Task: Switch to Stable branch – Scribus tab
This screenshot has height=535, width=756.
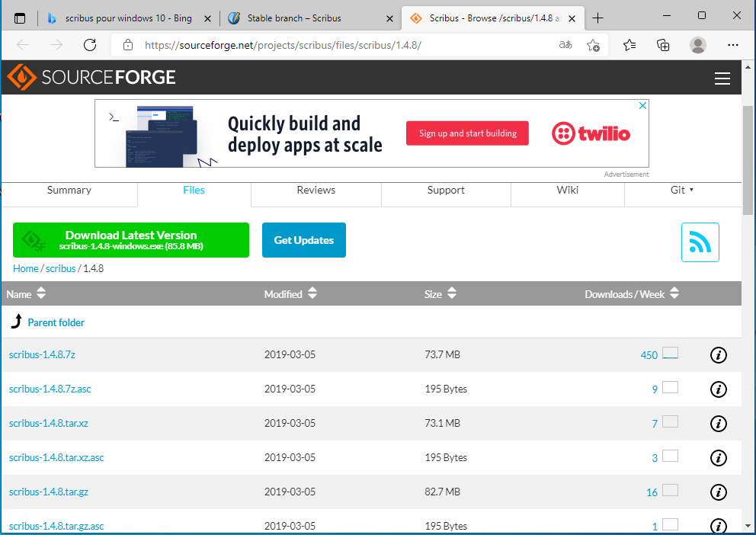Action: click(x=310, y=18)
